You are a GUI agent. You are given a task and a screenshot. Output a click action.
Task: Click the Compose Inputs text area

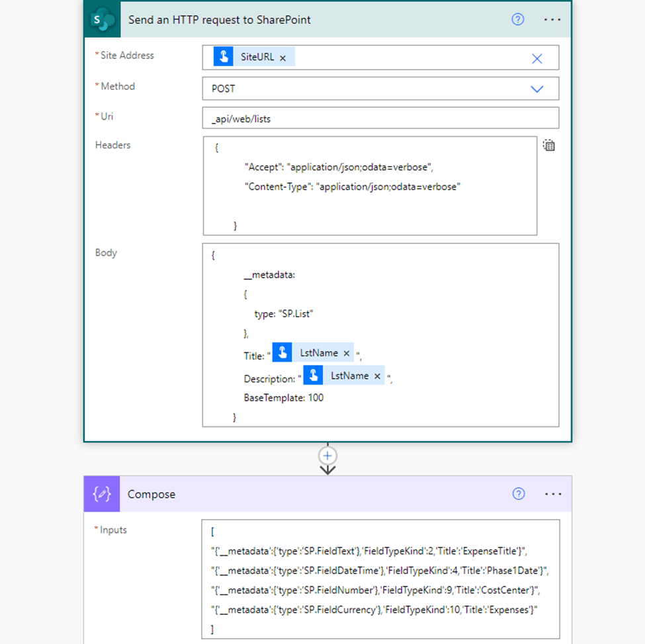[x=380, y=579]
